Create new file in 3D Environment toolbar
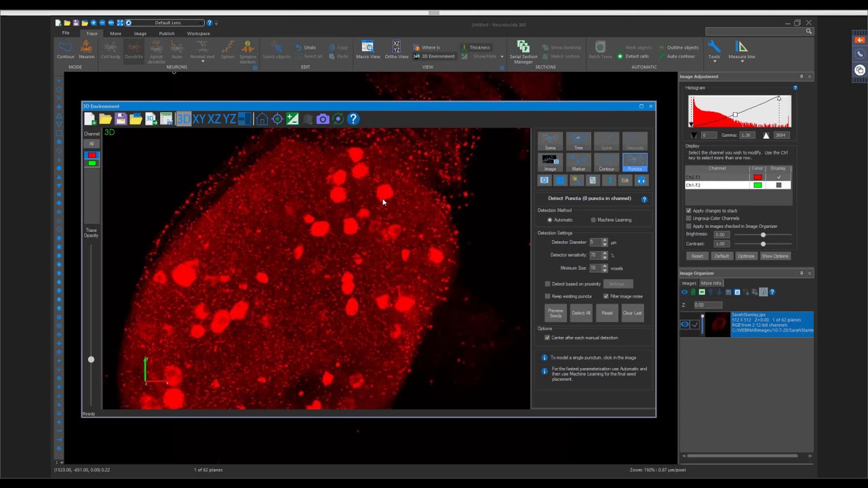Screen dimensions: 868x488 (90, 119)
